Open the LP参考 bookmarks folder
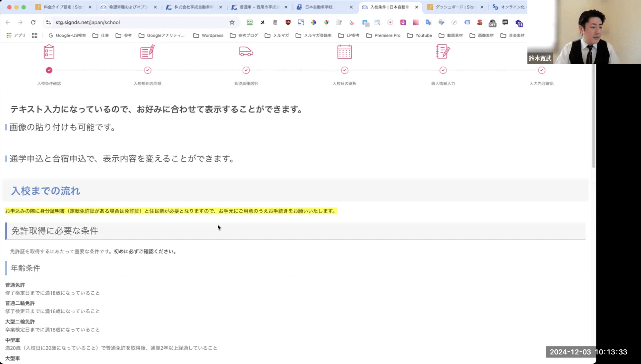 coord(349,36)
